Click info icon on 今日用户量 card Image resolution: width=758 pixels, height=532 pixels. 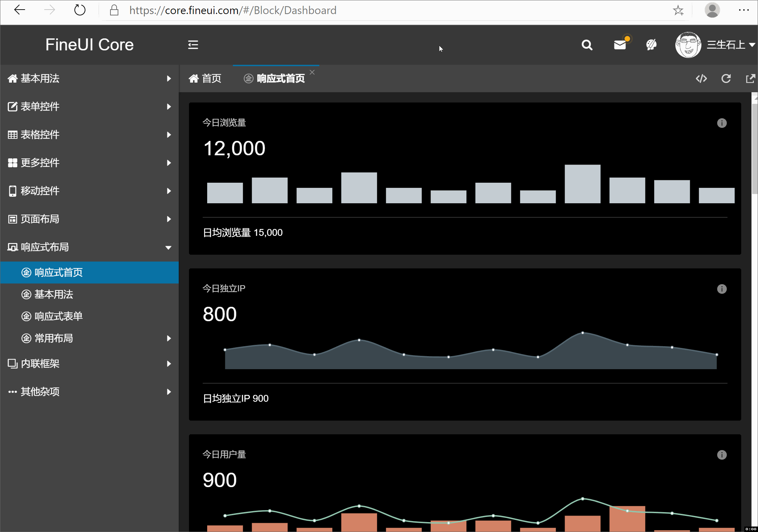(x=722, y=455)
